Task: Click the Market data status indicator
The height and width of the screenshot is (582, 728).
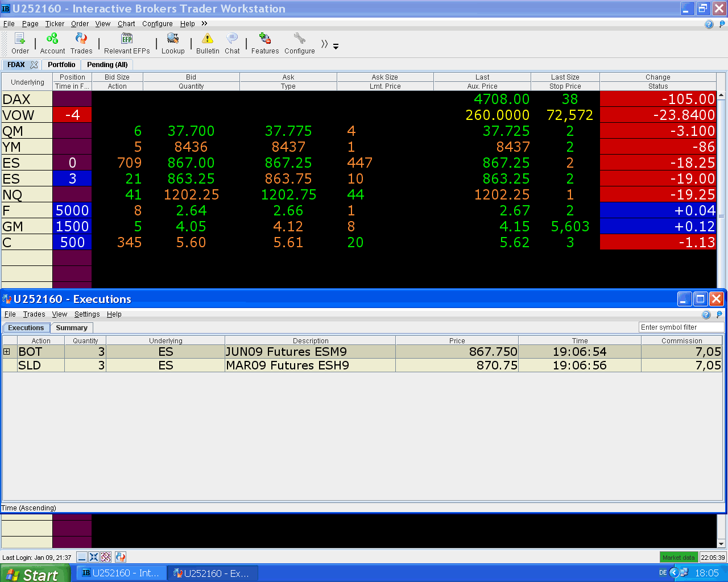Action: pyautogui.click(x=679, y=558)
